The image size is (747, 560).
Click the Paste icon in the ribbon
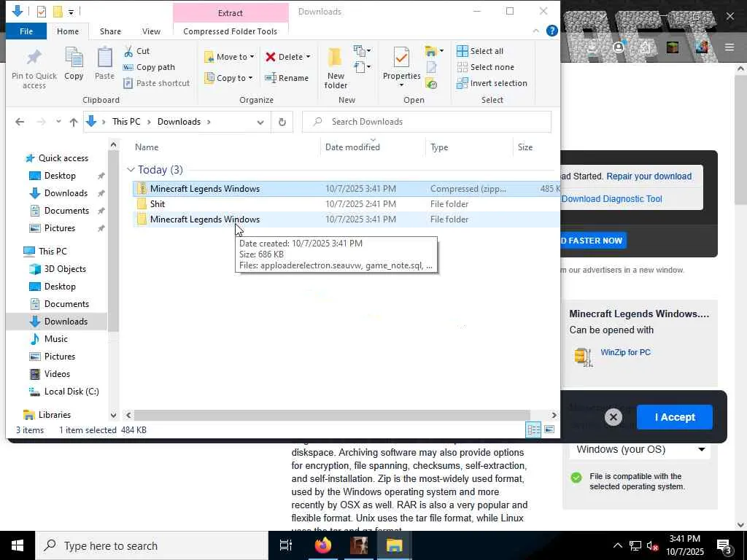[104, 58]
